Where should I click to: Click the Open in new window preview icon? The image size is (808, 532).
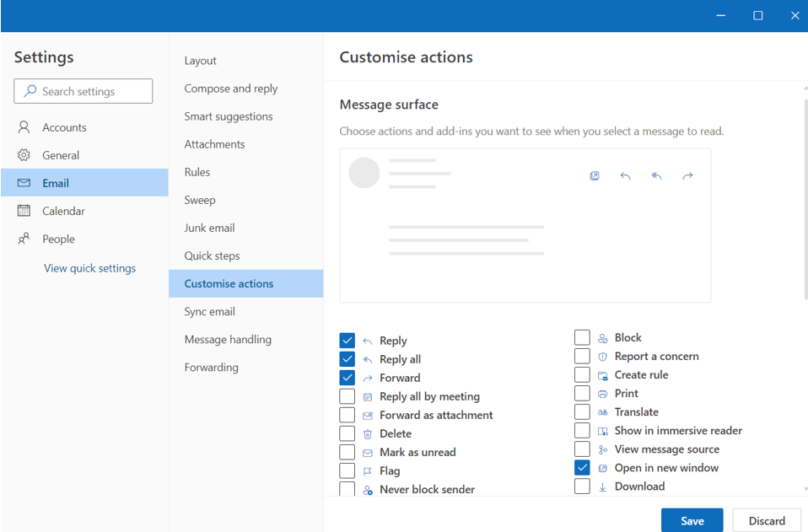click(x=595, y=175)
